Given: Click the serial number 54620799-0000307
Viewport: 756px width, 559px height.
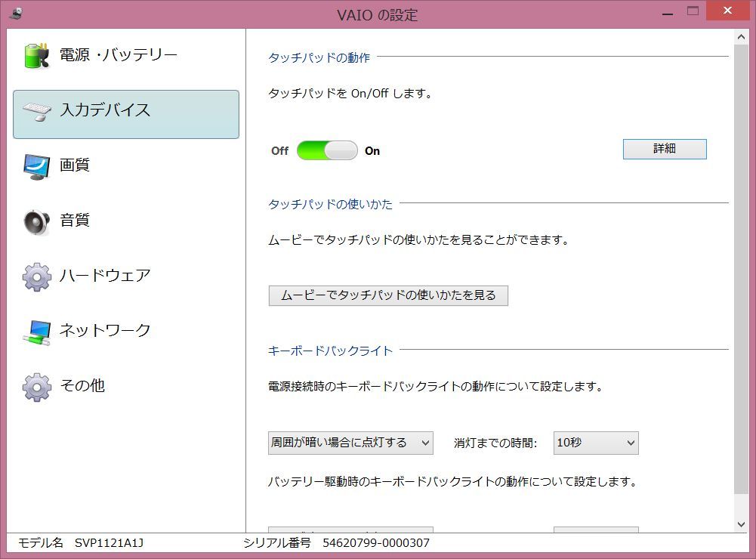Looking at the screenshot, I should pos(376,543).
